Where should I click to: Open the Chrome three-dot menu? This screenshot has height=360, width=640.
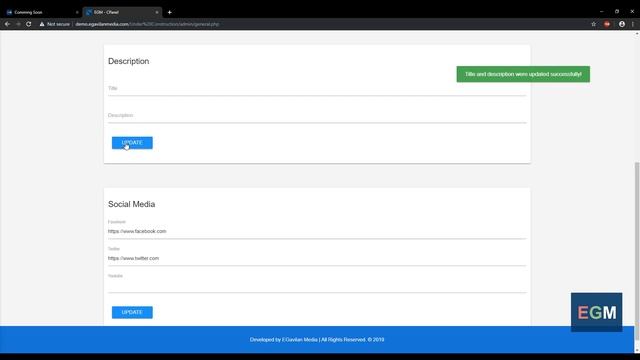coord(633,24)
